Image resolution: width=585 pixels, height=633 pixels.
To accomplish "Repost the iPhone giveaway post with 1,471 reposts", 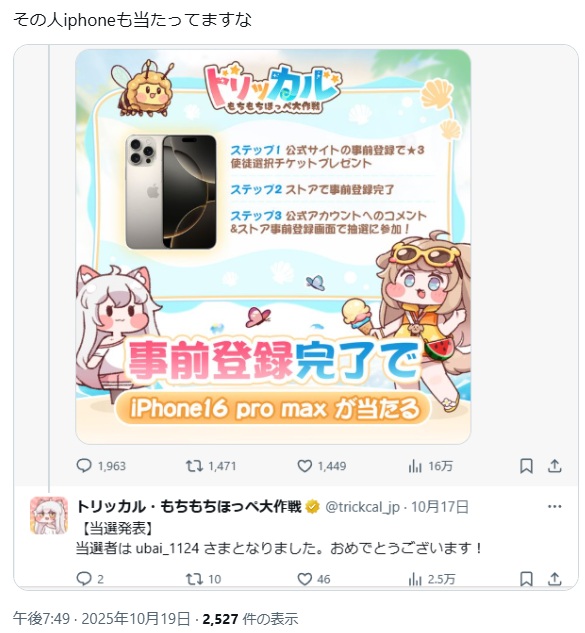I will [210, 466].
